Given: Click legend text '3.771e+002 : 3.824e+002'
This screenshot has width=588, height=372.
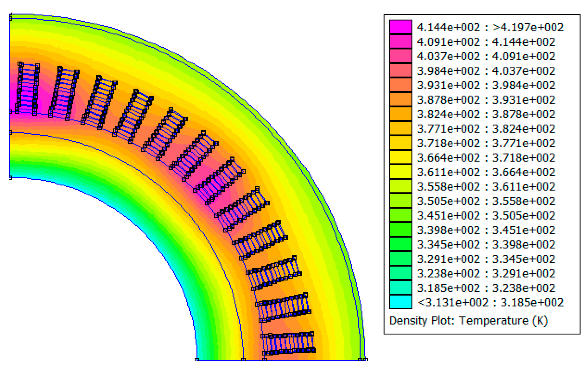Looking at the screenshot, I should (x=486, y=129).
